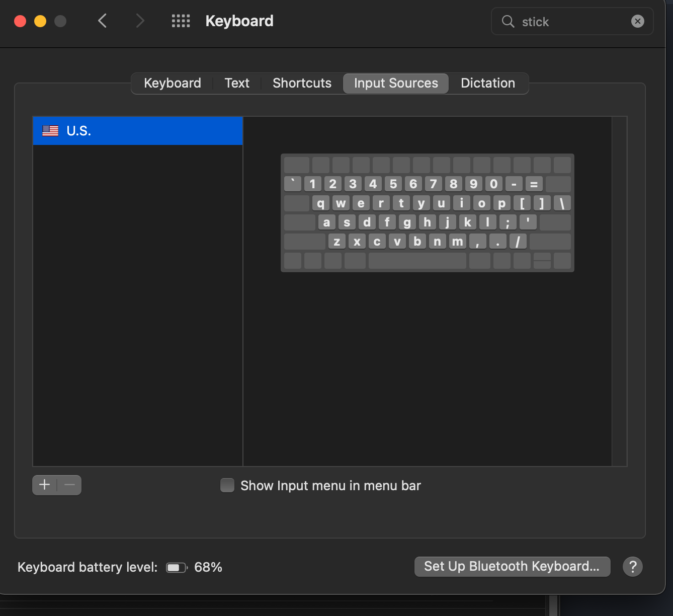Open the Shortcuts tab
The height and width of the screenshot is (616, 673).
pyautogui.click(x=302, y=83)
